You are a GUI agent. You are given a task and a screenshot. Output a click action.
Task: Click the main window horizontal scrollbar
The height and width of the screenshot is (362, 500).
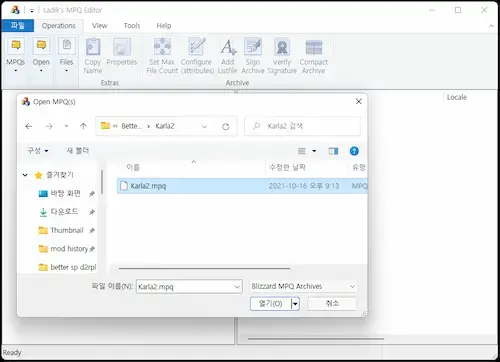[x=316, y=339]
